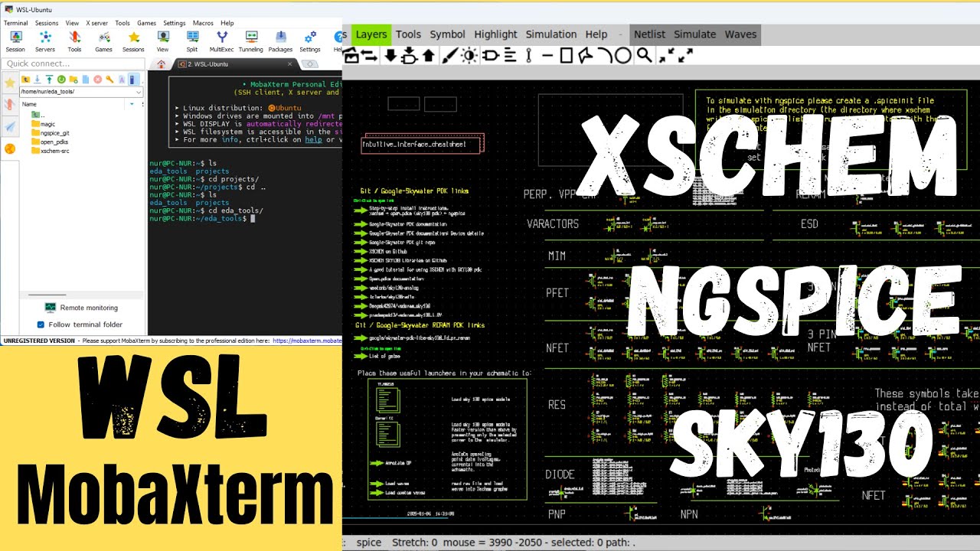Open the MobaXterm Settings gear icon
The height and width of the screenshot is (551, 980).
tap(310, 41)
